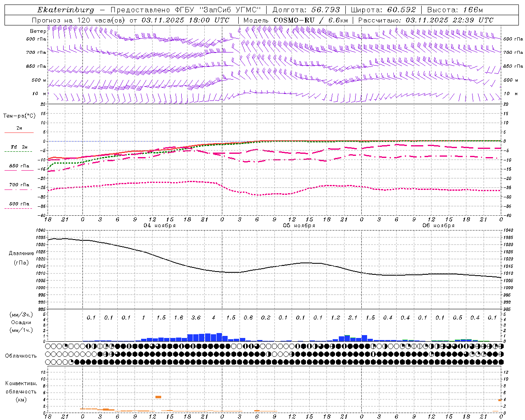Image resolution: width=525 pixels, height=420 pixels.
Task: Click the '850 гПа' temperature legend entry
Action: pos(19,166)
